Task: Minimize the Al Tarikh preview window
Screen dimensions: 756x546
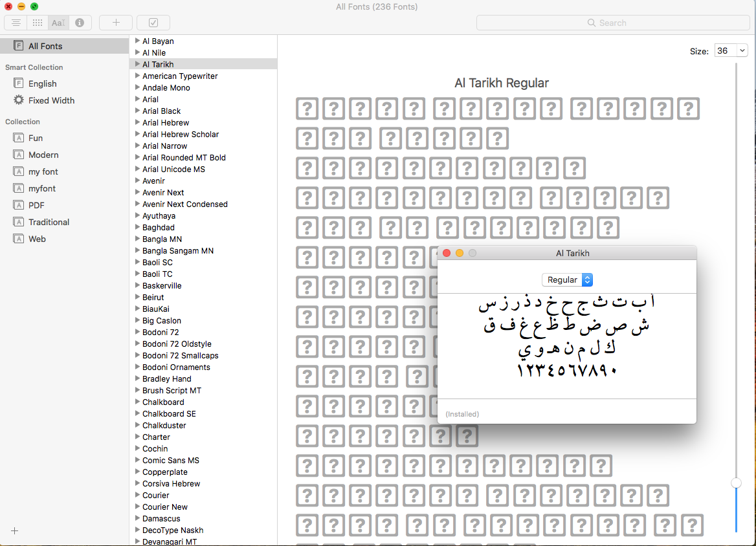Action: pos(460,253)
